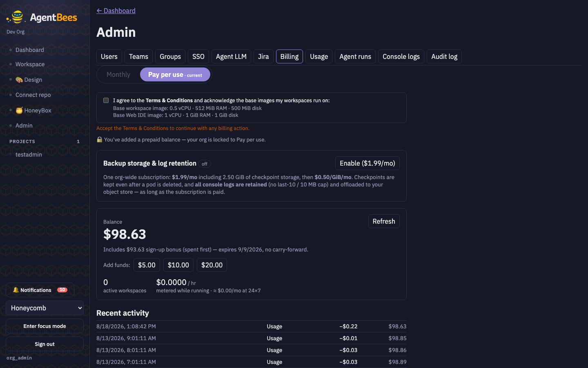Viewport: 588px width, 368px height.
Task: Open the Audit log tab
Action: tap(444, 56)
